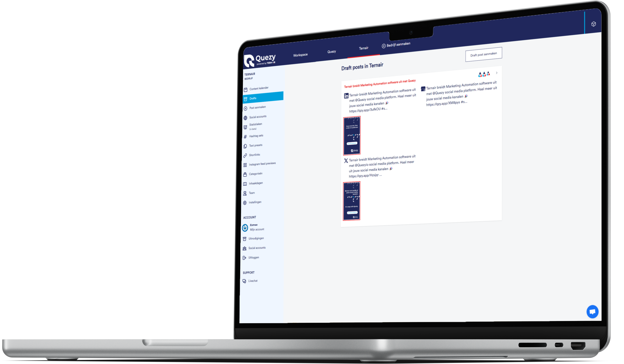624x364 pixels.
Task: Click the LinkedIn draft post thumbnail
Action: [x=353, y=135]
